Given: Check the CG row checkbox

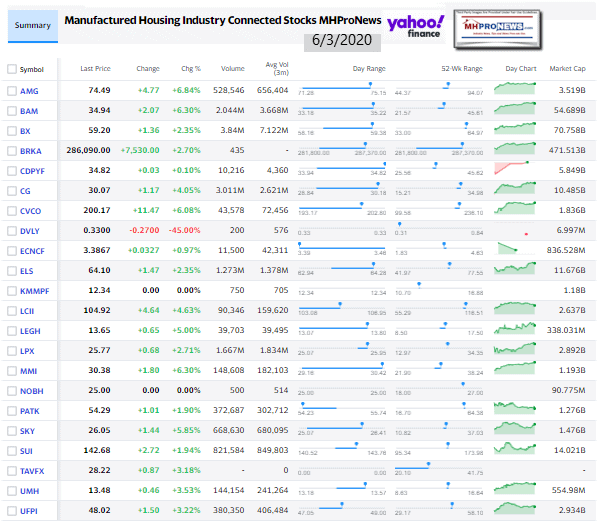Looking at the screenshot, I should [12, 191].
